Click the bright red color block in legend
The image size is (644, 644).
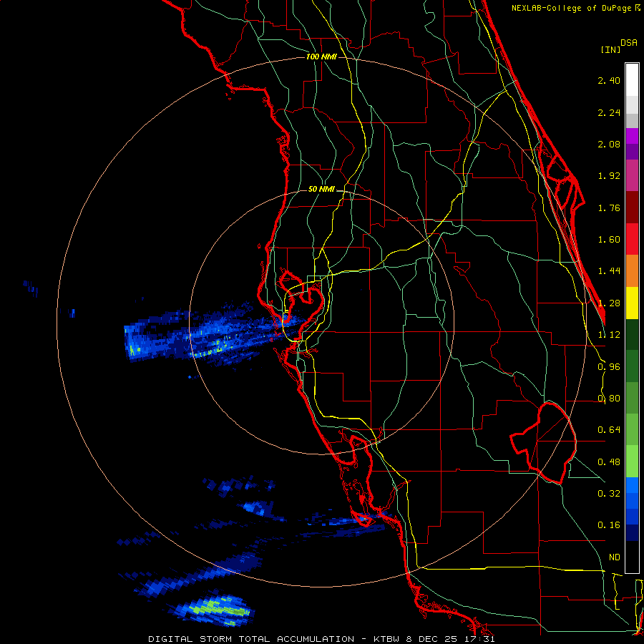click(x=632, y=239)
